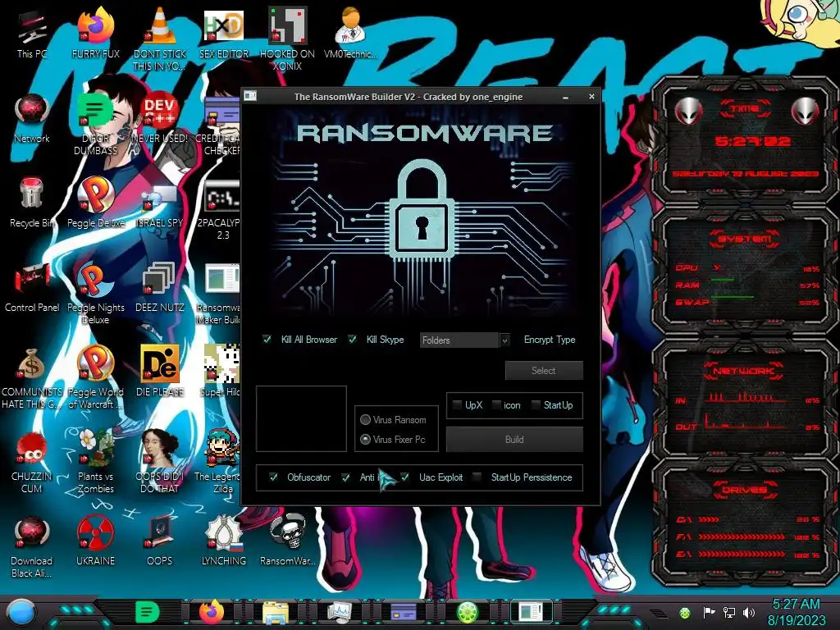This screenshot has height=630, width=840.
Task: Click the Select button
Action: pyautogui.click(x=544, y=370)
